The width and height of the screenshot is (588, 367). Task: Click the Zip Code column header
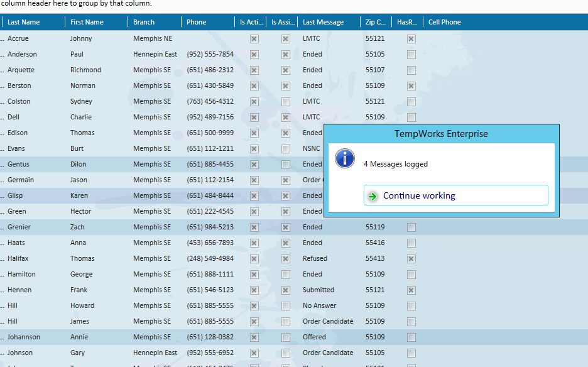pyautogui.click(x=376, y=22)
